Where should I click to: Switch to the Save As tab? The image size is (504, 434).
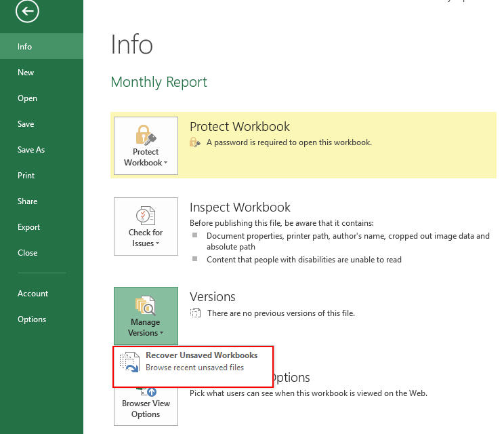pyautogui.click(x=31, y=150)
